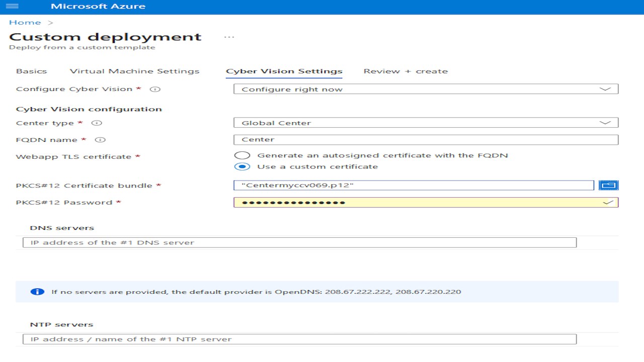Open the Azure portal hamburger menu
The image size is (644, 362).
[x=12, y=7]
